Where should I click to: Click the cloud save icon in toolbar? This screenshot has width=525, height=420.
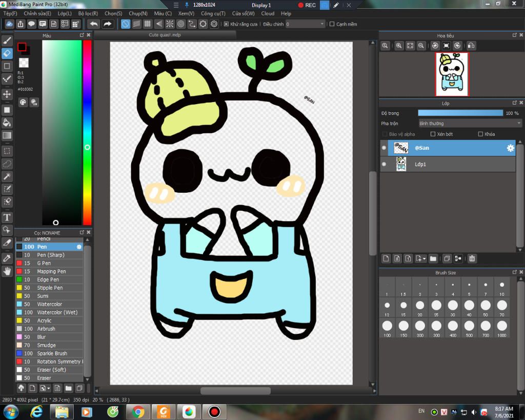point(9,24)
